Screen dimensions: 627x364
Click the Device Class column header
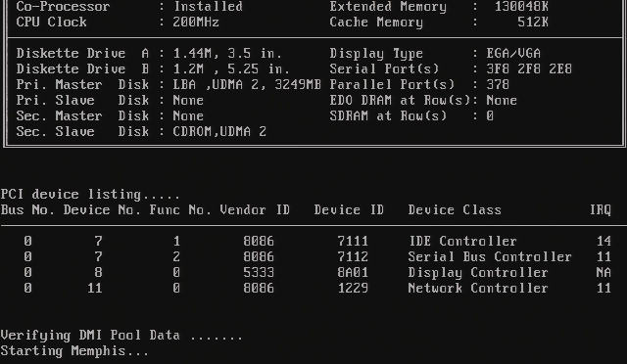[455, 209]
